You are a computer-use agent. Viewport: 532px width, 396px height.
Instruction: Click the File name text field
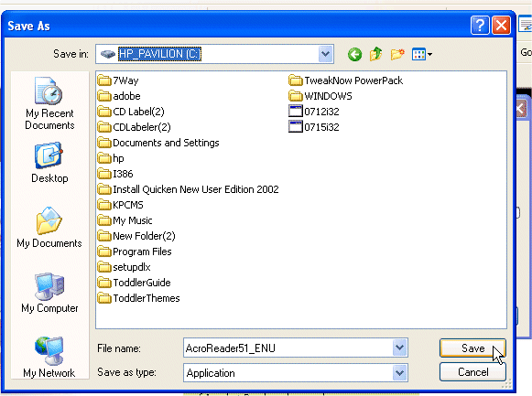pos(288,348)
